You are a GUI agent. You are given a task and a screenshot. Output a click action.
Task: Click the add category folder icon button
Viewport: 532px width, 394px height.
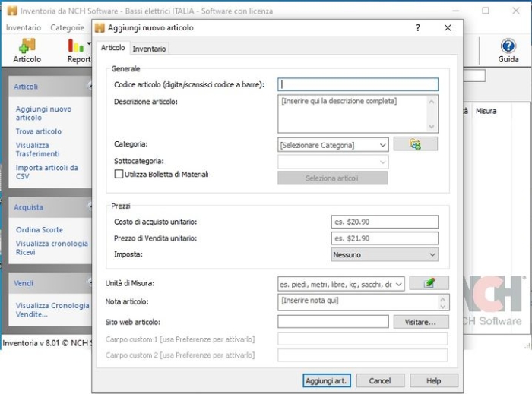415,144
